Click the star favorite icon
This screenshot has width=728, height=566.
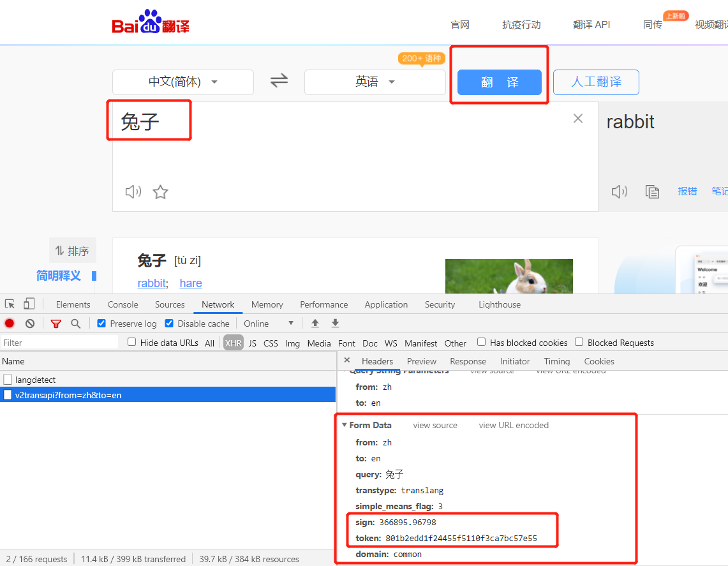tap(160, 191)
